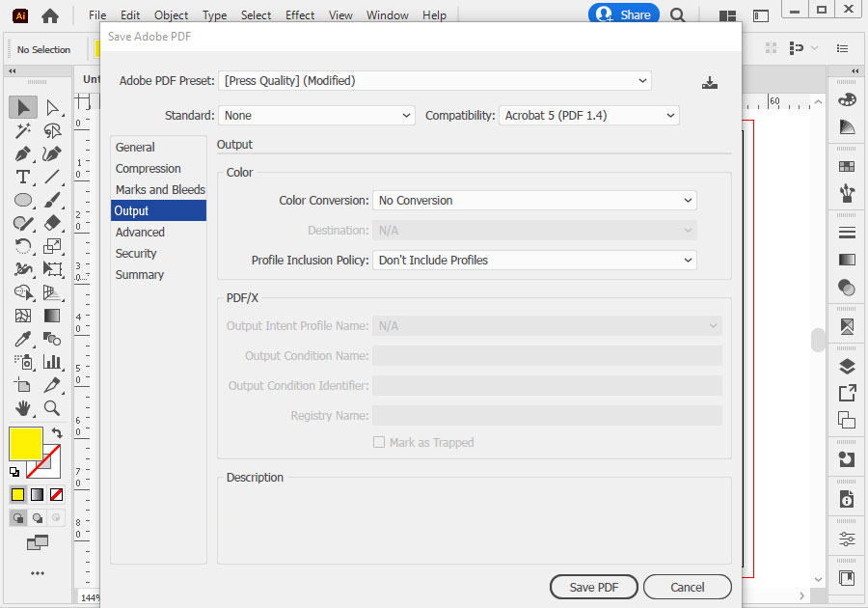The height and width of the screenshot is (608, 868).
Task: Open the Marks and Bleeds section
Action: [158, 189]
